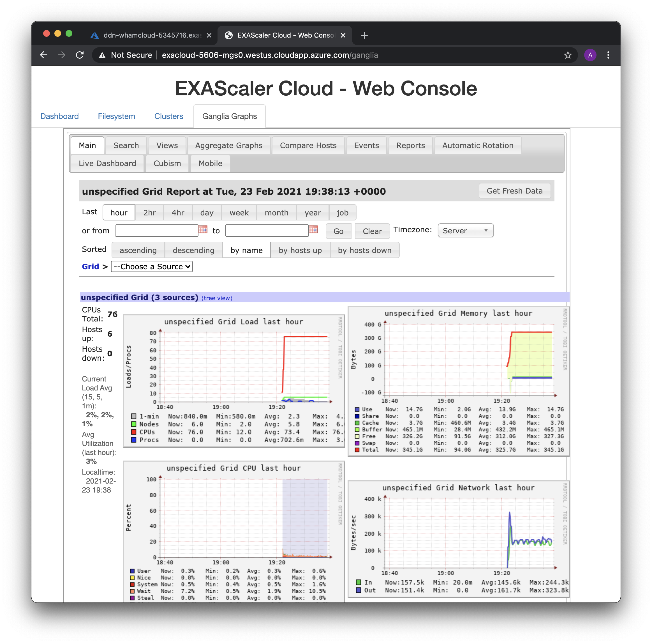The height and width of the screenshot is (644, 652).
Task: Open the Filesystem console tab
Action: (116, 116)
